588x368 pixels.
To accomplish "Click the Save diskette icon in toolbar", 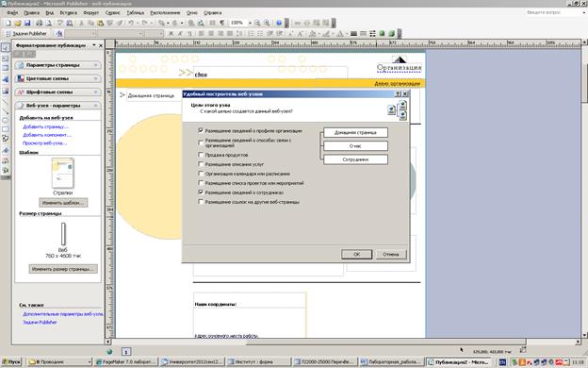I will [x=27, y=23].
